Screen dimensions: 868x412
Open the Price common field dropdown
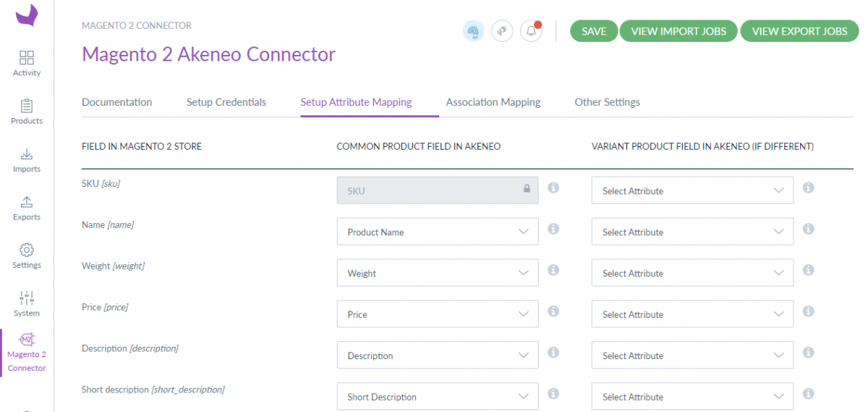pos(438,314)
